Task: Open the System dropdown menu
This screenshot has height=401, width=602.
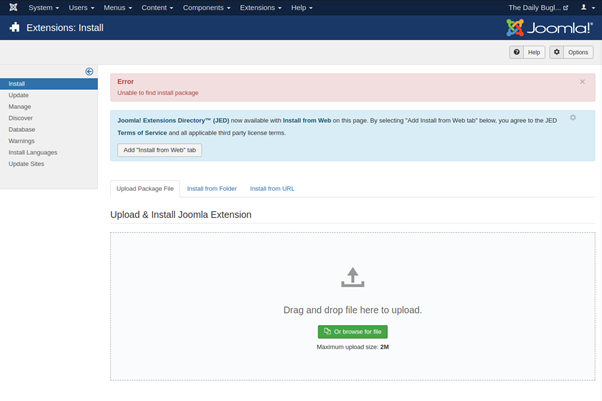Action: (x=43, y=8)
